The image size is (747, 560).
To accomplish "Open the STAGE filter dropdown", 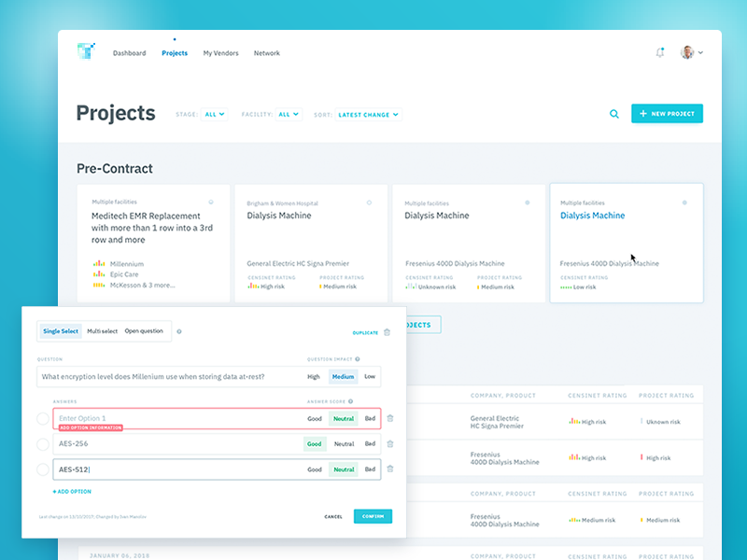I will point(214,113).
